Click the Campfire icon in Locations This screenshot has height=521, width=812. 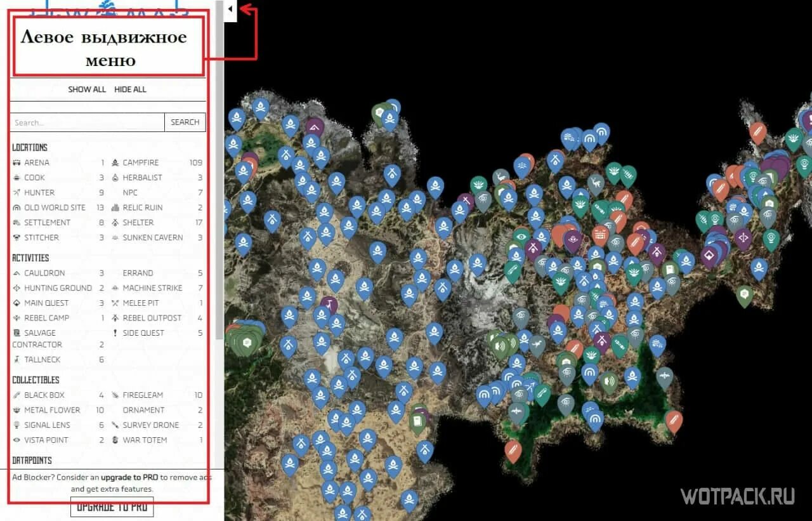click(115, 162)
